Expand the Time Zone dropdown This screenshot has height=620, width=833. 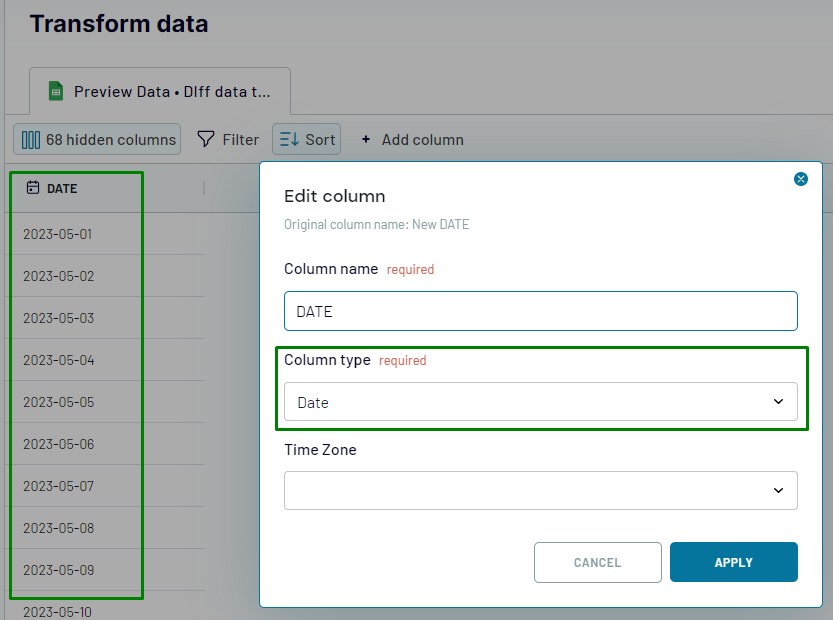pyautogui.click(x=540, y=490)
